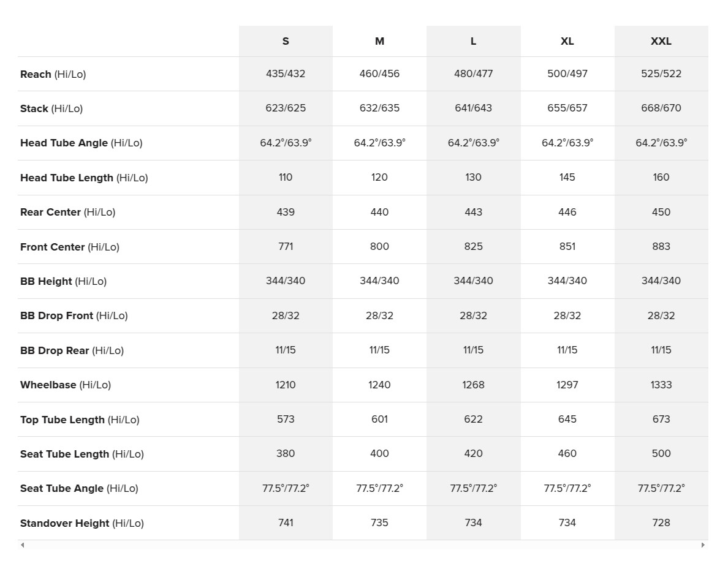Select the XL size column header

(x=567, y=41)
